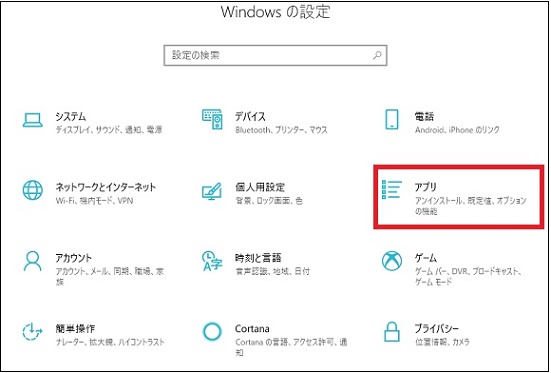
Task: Click the Cortana circle icon
Action: click(212, 332)
